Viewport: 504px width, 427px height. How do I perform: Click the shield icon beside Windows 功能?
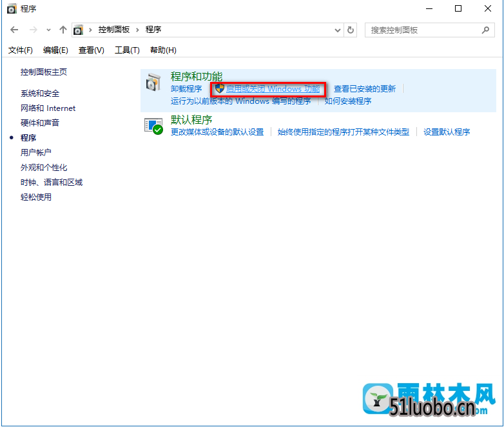coord(220,88)
